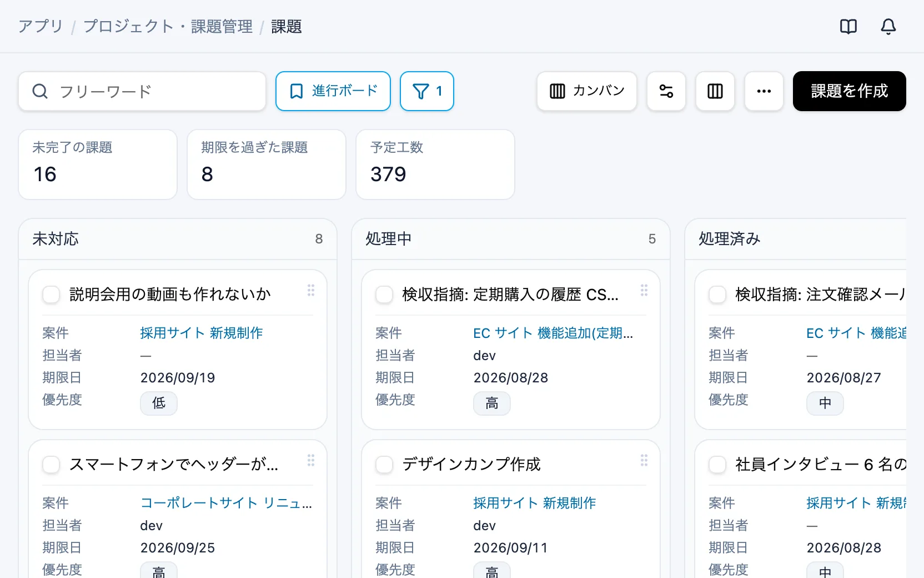Viewport: 924px width, 578px height.
Task: Click the drag handle on デザインカンプ作成 card
Action: point(644,461)
